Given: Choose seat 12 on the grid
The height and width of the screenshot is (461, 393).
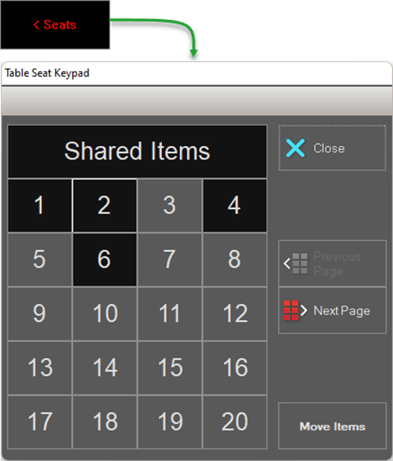Looking at the screenshot, I should (235, 314).
